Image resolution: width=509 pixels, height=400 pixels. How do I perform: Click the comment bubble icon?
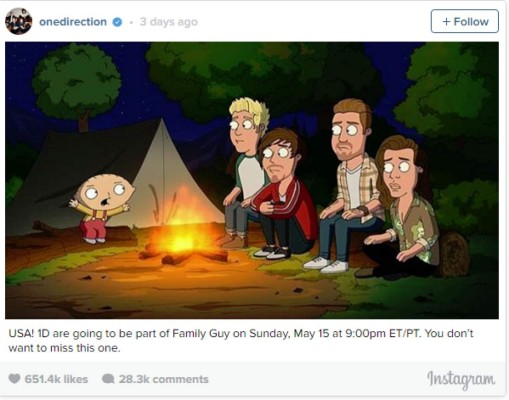pos(108,379)
